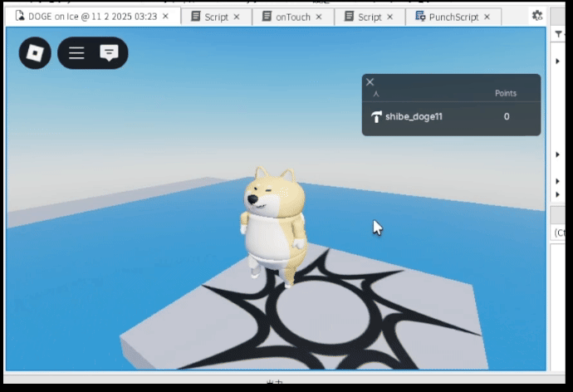Screen dimensions: 573x392
Task: Expand the second tree arrow in right panel
Action: (558, 154)
